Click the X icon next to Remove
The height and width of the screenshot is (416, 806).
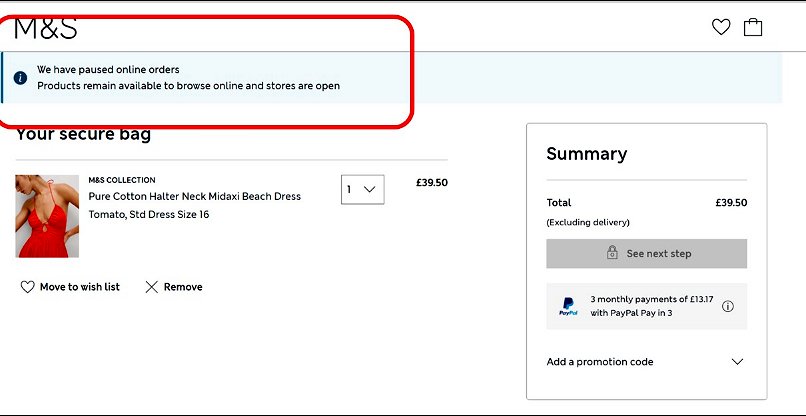tap(152, 287)
